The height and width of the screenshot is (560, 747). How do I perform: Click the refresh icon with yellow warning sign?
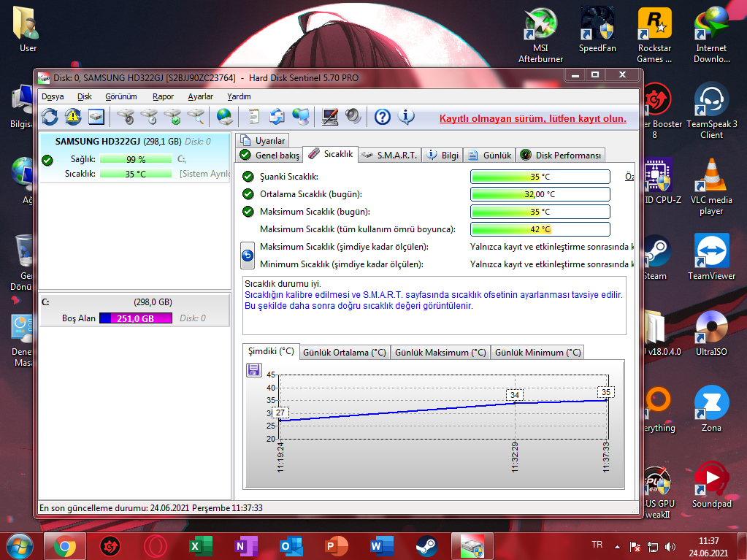click(73, 117)
